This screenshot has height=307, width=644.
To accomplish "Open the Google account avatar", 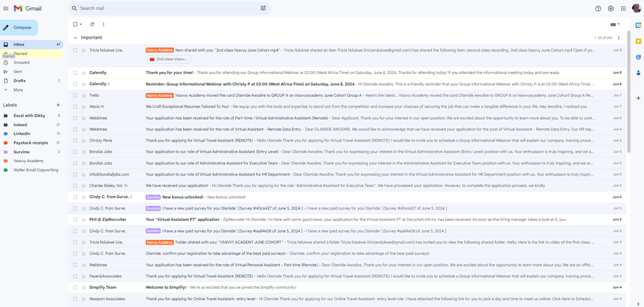I will pyautogui.click(x=636, y=8).
